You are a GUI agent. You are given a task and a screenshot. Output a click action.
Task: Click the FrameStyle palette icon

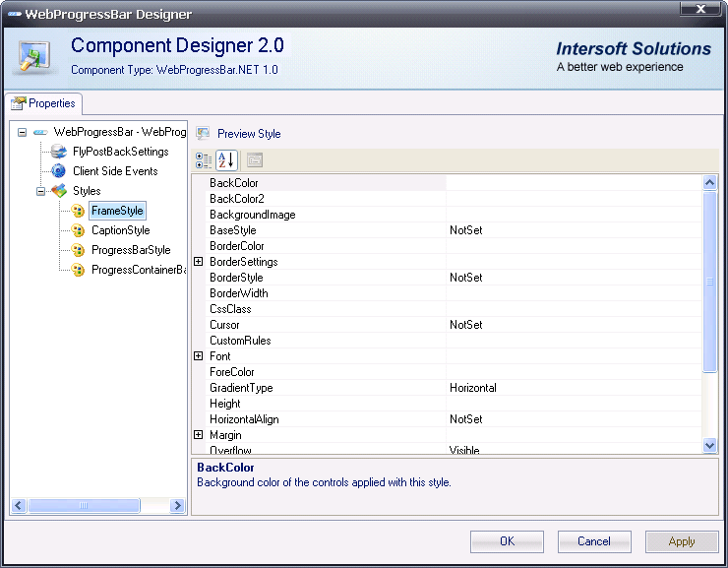(x=78, y=211)
